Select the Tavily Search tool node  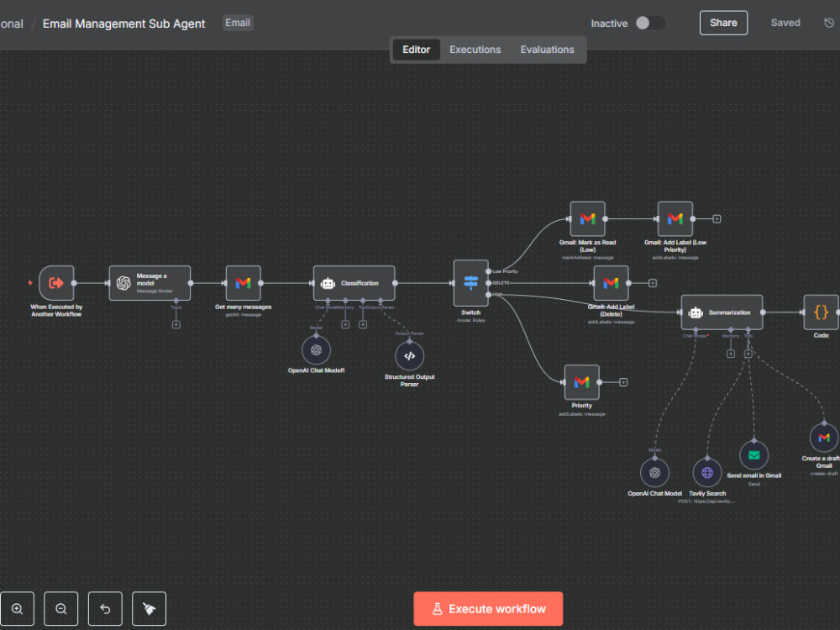pos(707,472)
